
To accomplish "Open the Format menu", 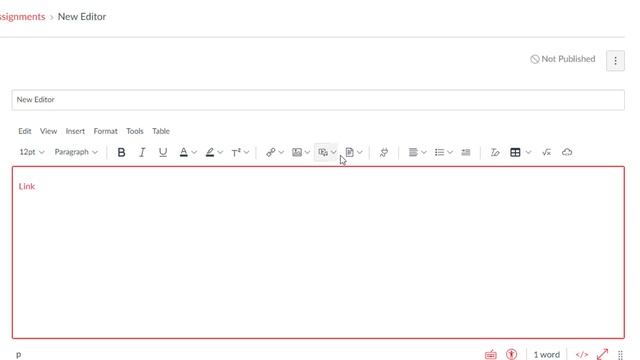I will (105, 131).
